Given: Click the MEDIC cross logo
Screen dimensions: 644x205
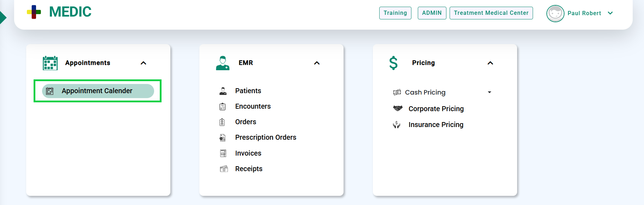Looking at the screenshot, I should (x=34, y=12).
